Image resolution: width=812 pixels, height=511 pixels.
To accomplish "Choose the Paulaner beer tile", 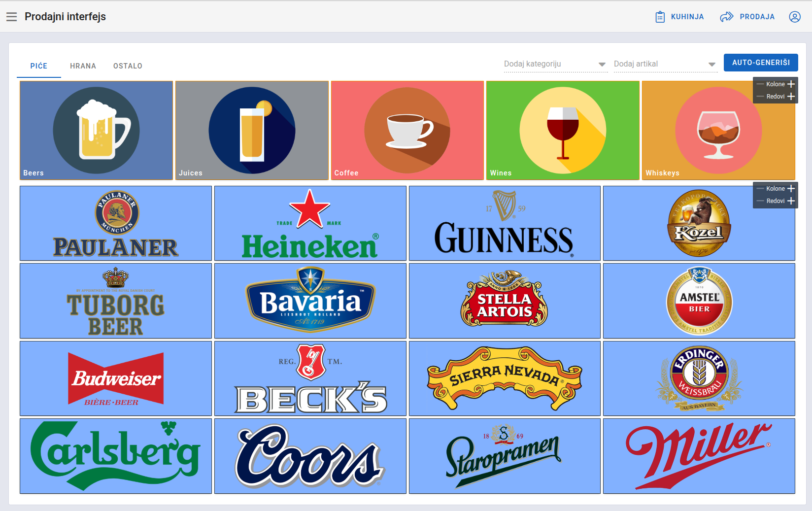I will (116, 223).
